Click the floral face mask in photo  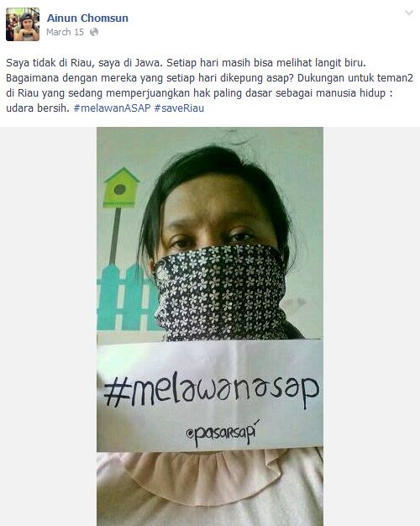(220, 292)
